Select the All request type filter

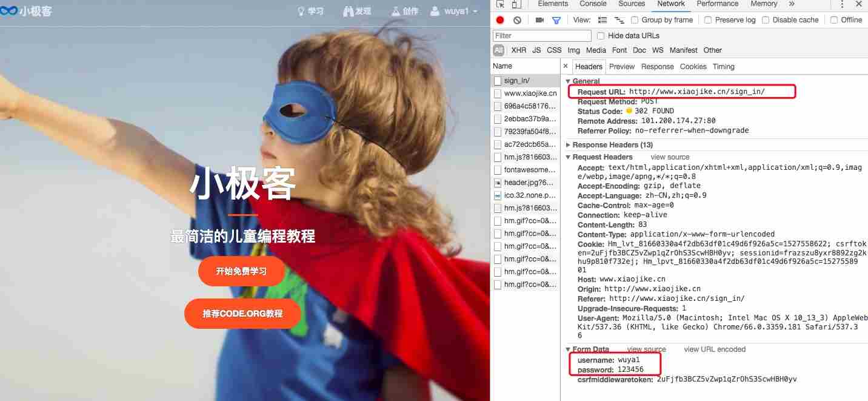(498, 50)
